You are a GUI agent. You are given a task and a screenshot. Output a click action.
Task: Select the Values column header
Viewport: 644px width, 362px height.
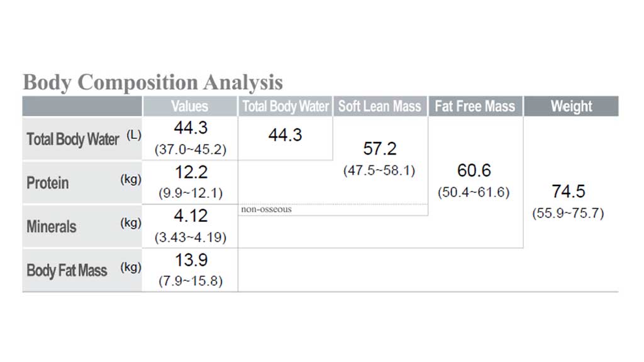(189, 106)
